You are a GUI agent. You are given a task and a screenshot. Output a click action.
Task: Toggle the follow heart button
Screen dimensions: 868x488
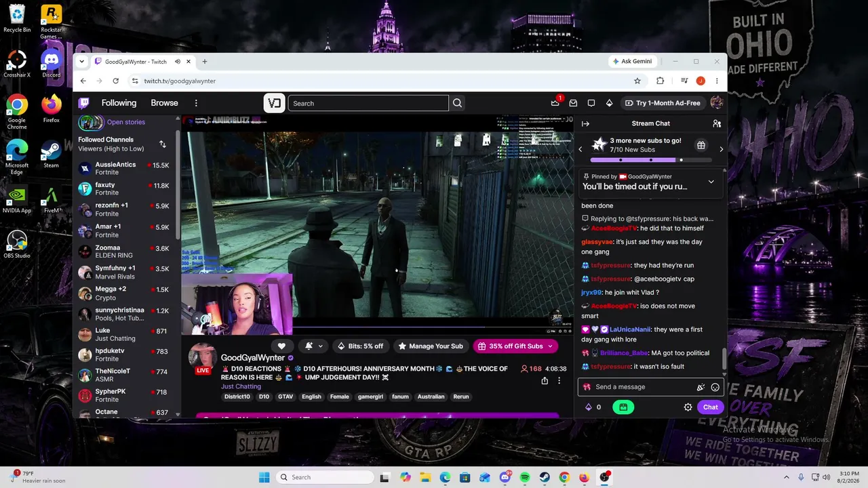[281, 346]
